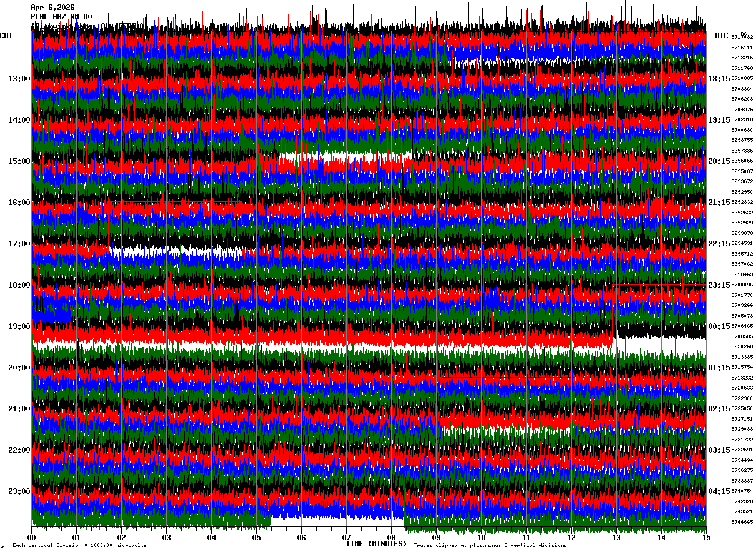Click the '16:00' CDT time label
This screenshot has width=756, height=554.
click(x=19, y=203)
